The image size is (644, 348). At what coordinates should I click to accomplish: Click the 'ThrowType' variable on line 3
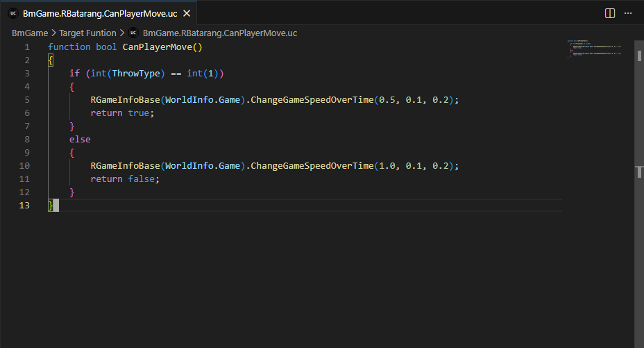coord(136,74)
